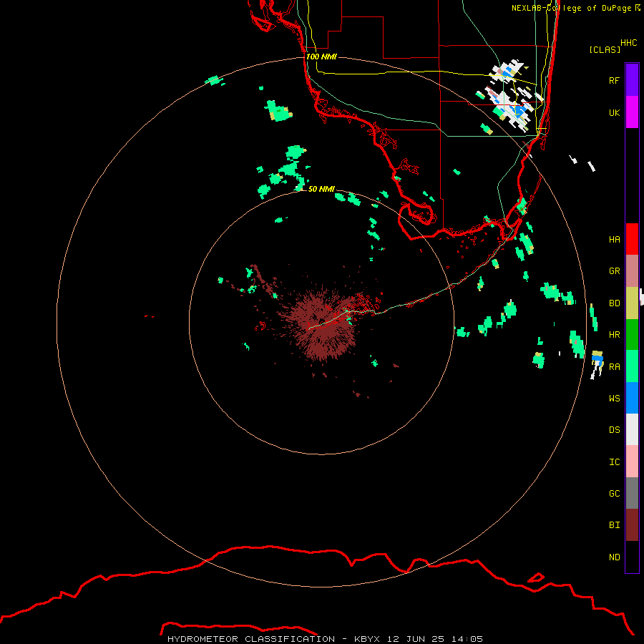Click the blue WS legend swatch

[632, 398]
